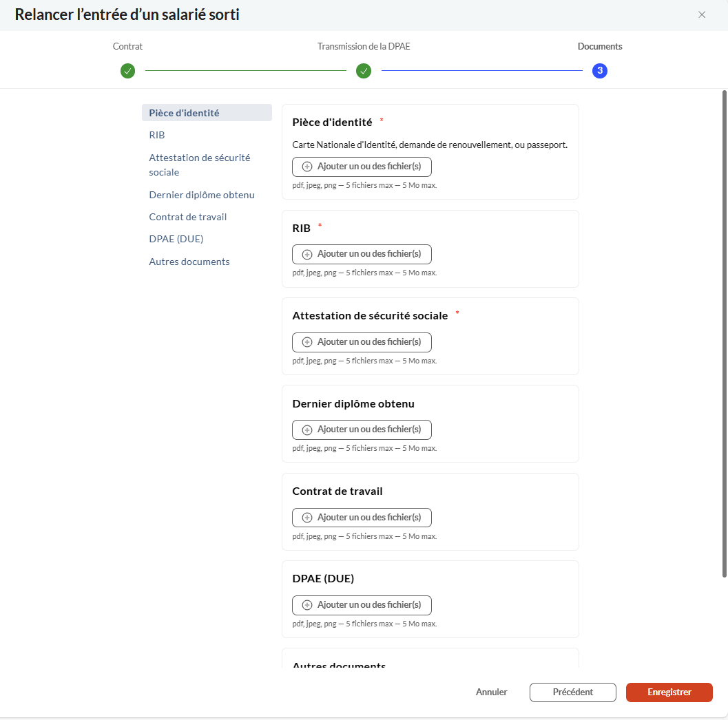The width and height of the screenshot is (728, 720).
Task: Add files for RIB
Action: [362, 254]
